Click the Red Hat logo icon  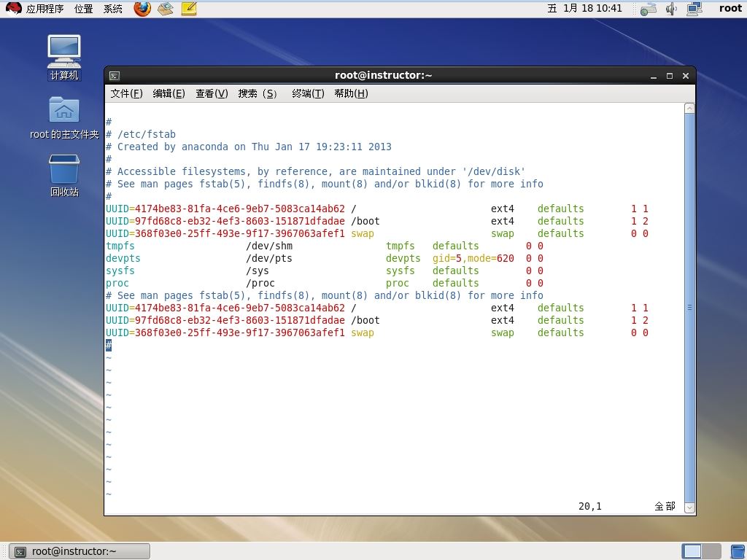(x=13, y=9)
